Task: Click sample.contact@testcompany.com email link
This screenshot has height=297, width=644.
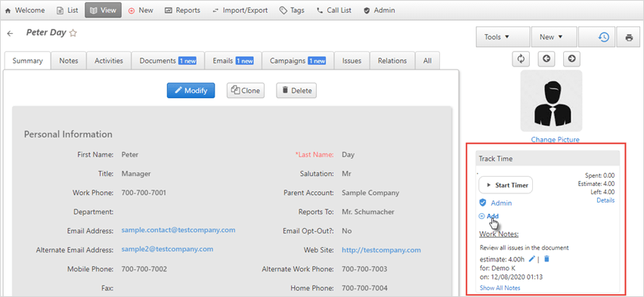Action: pos(178,230)
